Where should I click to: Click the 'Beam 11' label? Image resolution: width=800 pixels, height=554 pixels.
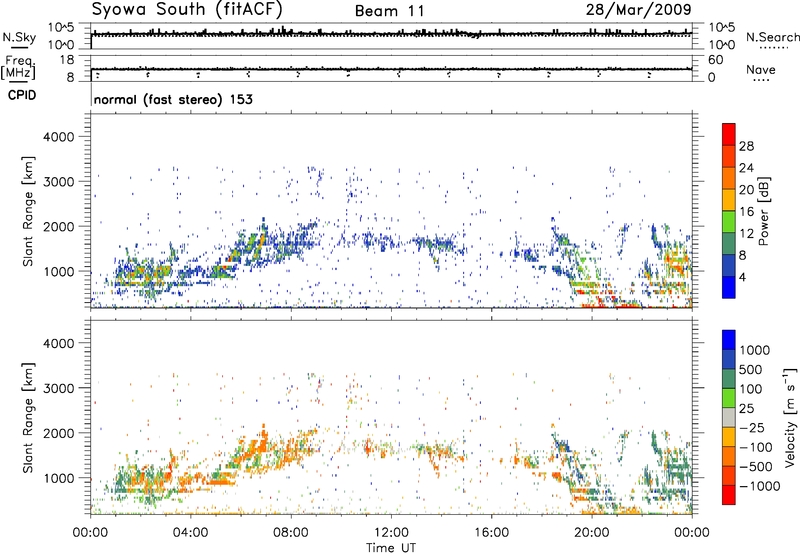coord(389,11)
